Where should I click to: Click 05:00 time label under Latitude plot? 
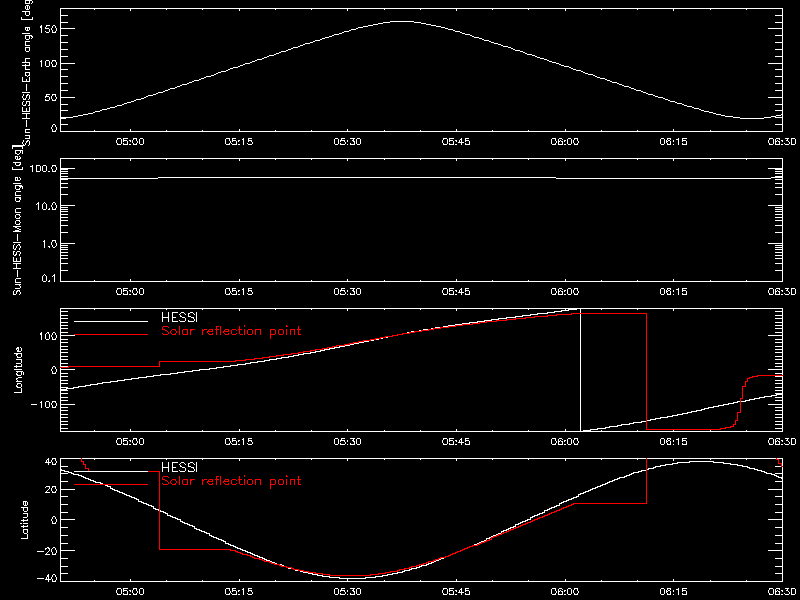pos(130,592)
